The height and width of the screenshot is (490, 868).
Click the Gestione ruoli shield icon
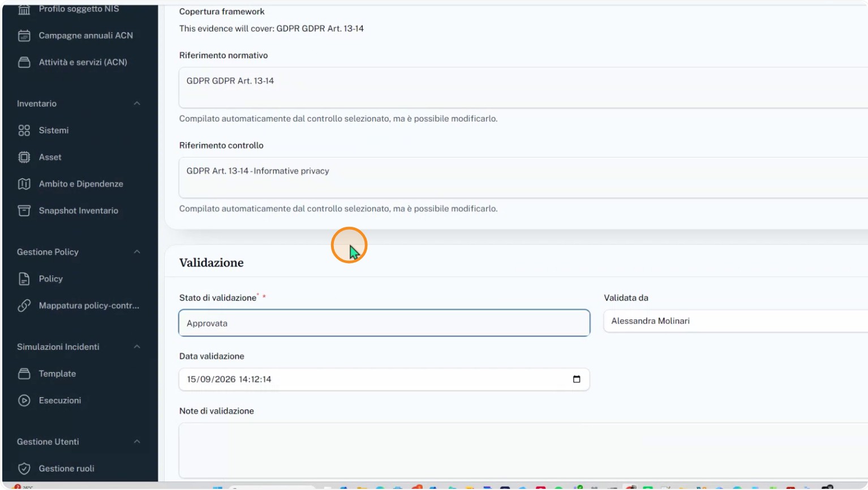[24, 468]
